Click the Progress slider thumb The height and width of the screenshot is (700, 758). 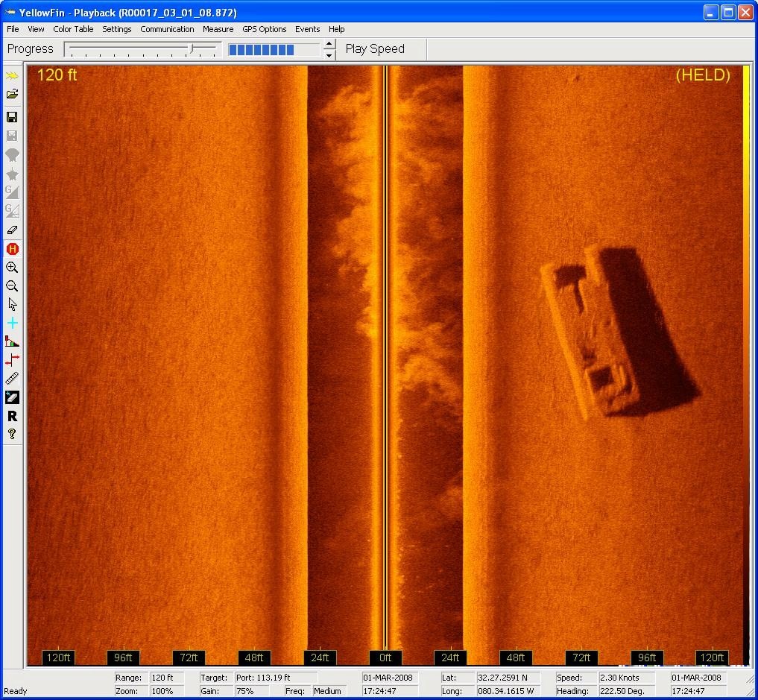point(192,49)
